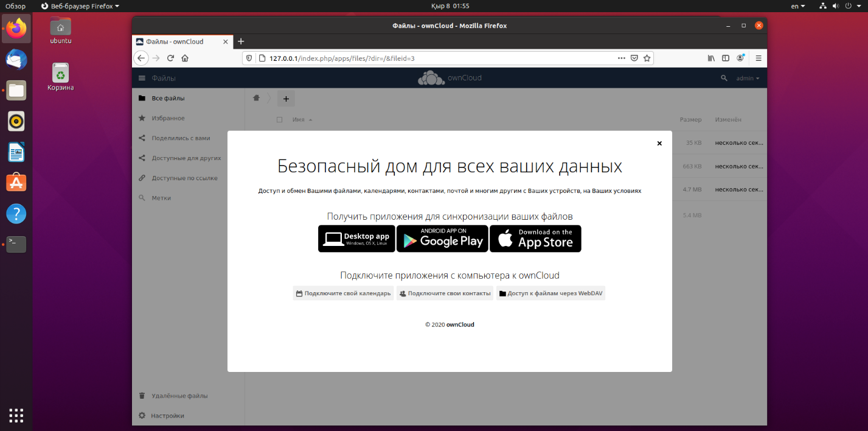Close the ownCloud welcome dialog
This screenshot has width=868, height=431.
(659, 144)
